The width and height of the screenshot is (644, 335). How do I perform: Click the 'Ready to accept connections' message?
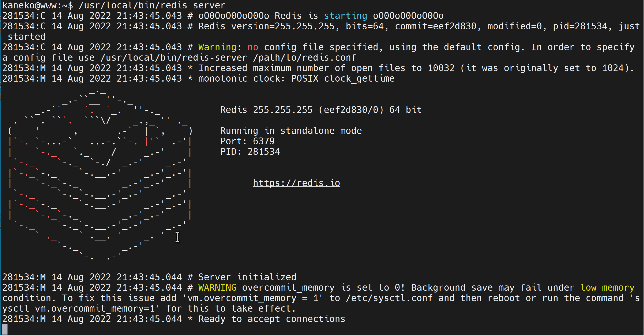pyautogui.click(x=272, y=319)
